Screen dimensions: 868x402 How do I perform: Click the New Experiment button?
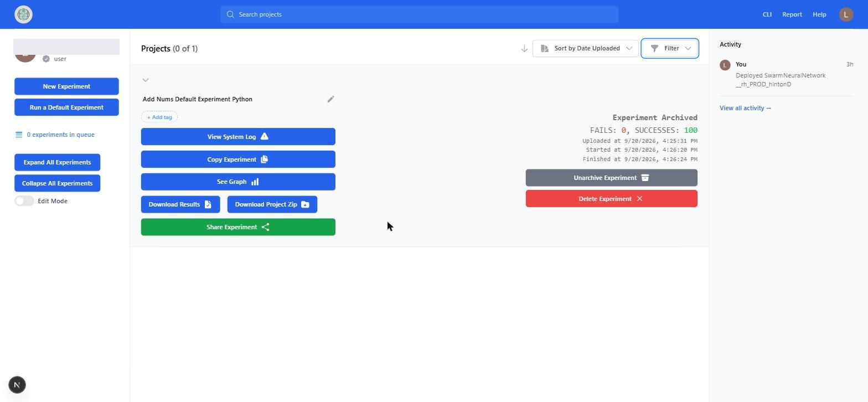click(66, 86)
